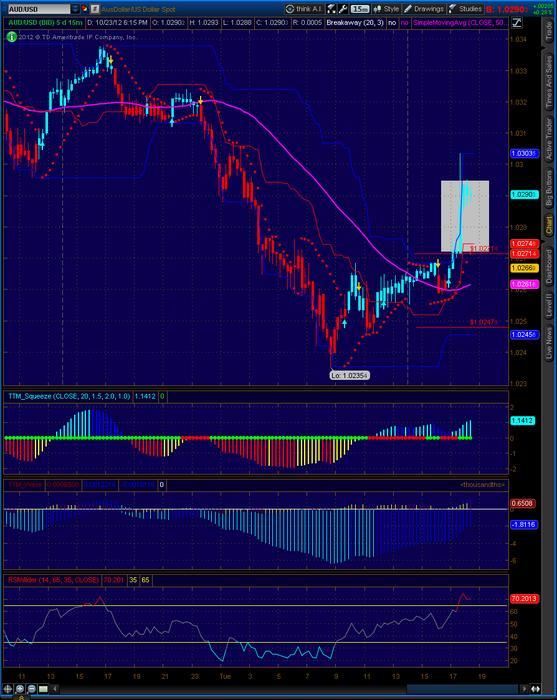Click the hash icon beside symbol box
Screen dimensions: 557x700
click(x=95, y=9)
